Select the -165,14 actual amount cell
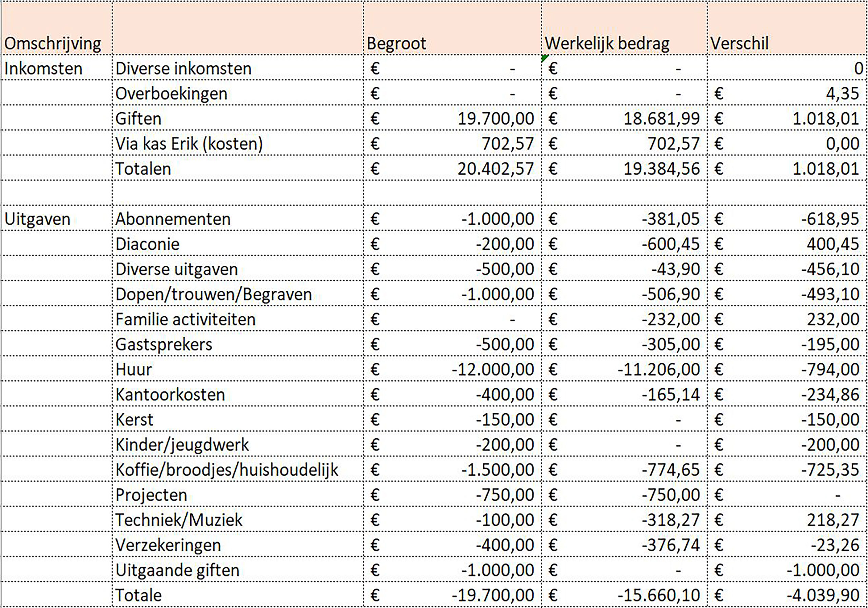Image resolution: width=868 pixels, height=608 pixels. (625, 394)
